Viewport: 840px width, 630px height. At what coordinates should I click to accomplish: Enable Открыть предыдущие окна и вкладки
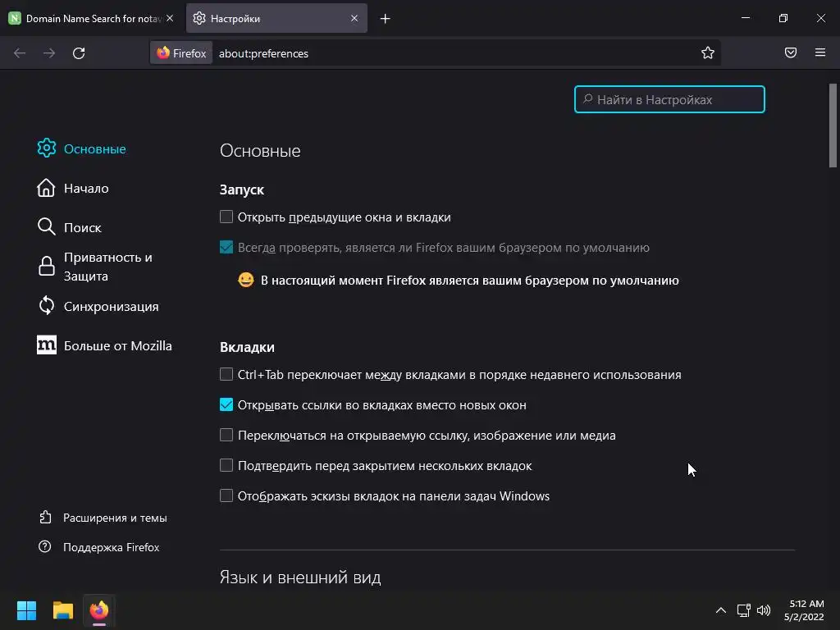pos(226,217)
